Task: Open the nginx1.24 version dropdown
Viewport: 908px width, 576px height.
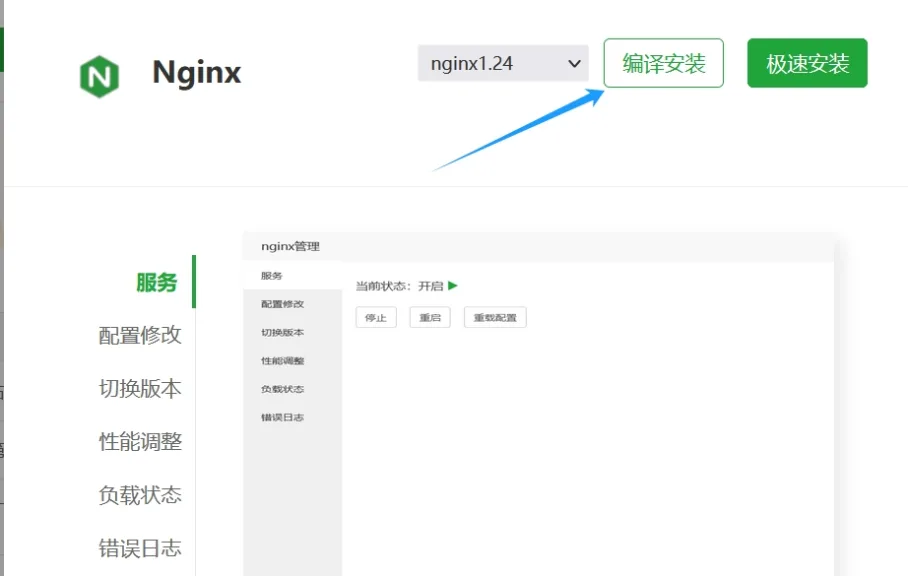Action: pyautogui.click(x=503, y=63)
